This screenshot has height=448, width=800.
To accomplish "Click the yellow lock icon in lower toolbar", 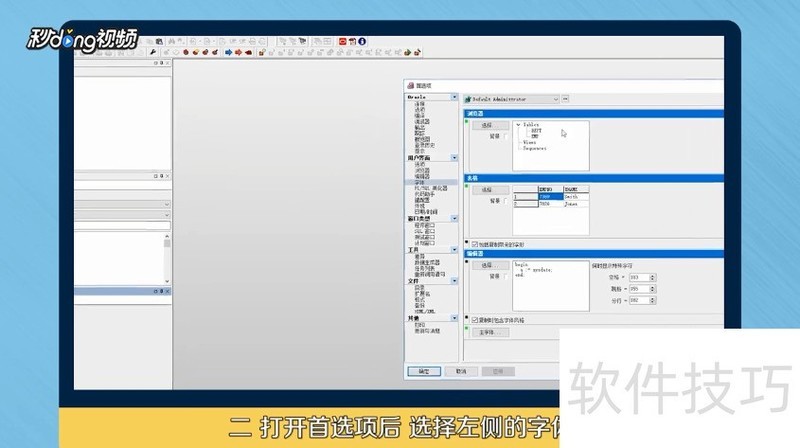I will point(262,52).
